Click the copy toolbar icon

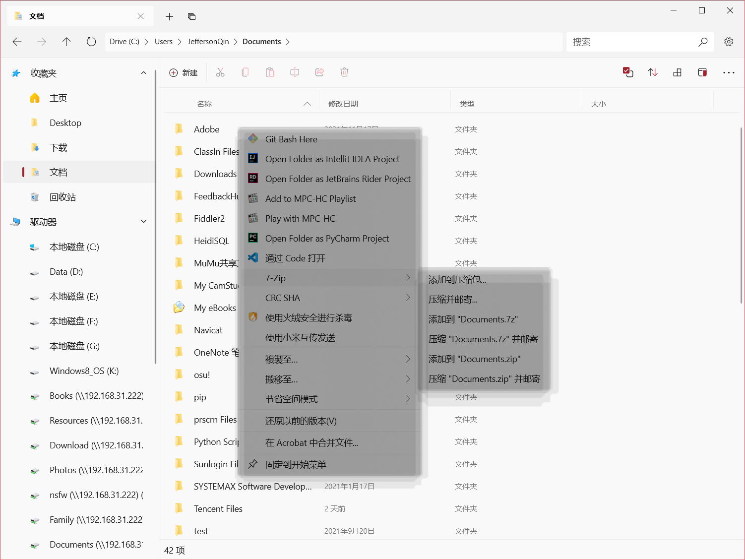point(245,72)
